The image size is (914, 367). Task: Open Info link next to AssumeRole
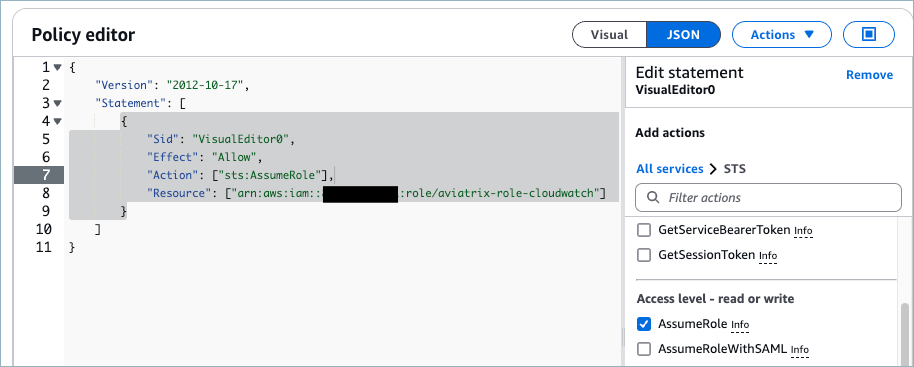tap(740, 324)
